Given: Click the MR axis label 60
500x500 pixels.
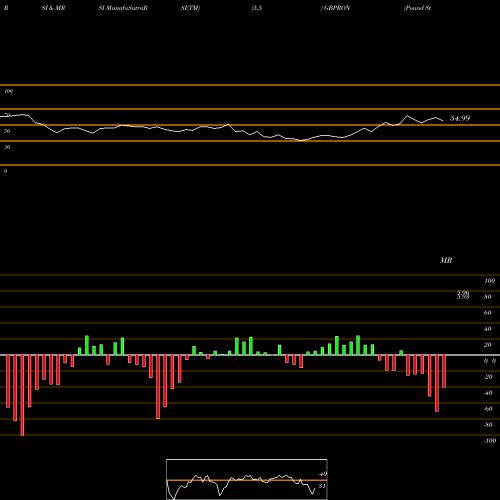Looking at the screenshot, I should point(488,313).
